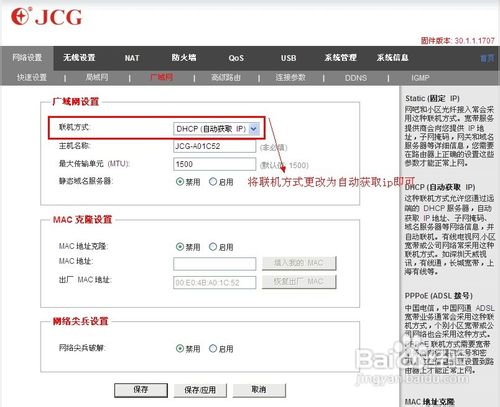Open the 系统管理 tab
The height and width of the screenshot is (407, 500).
(x=341, y=58)
